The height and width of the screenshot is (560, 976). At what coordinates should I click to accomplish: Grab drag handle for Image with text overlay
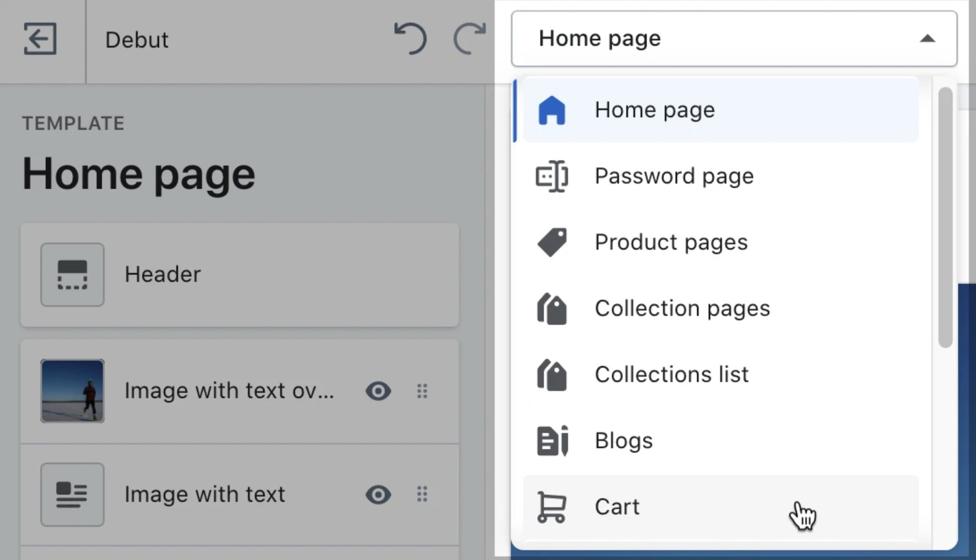tap(422, 391)
